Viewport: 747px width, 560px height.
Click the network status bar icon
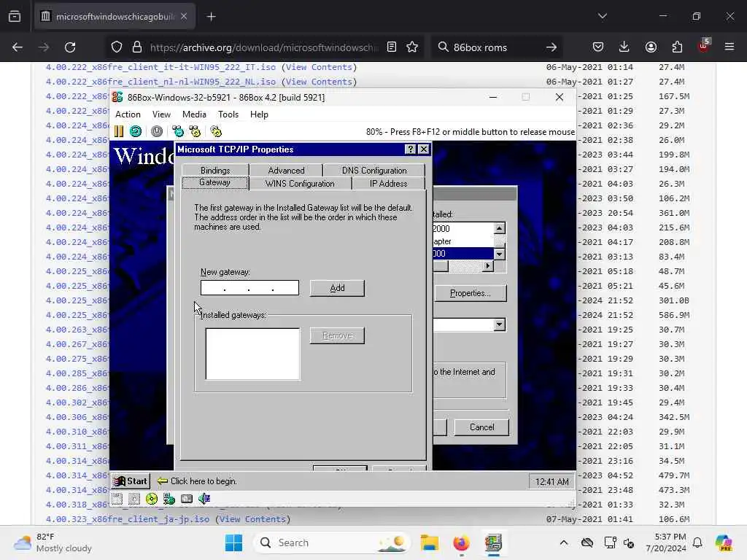169,499
